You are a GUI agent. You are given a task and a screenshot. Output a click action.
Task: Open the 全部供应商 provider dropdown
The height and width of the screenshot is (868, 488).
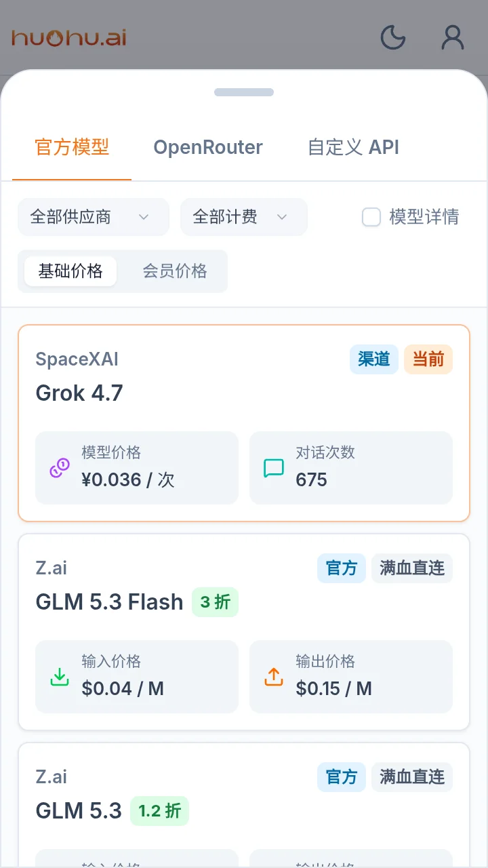click(x=94, y=217)
